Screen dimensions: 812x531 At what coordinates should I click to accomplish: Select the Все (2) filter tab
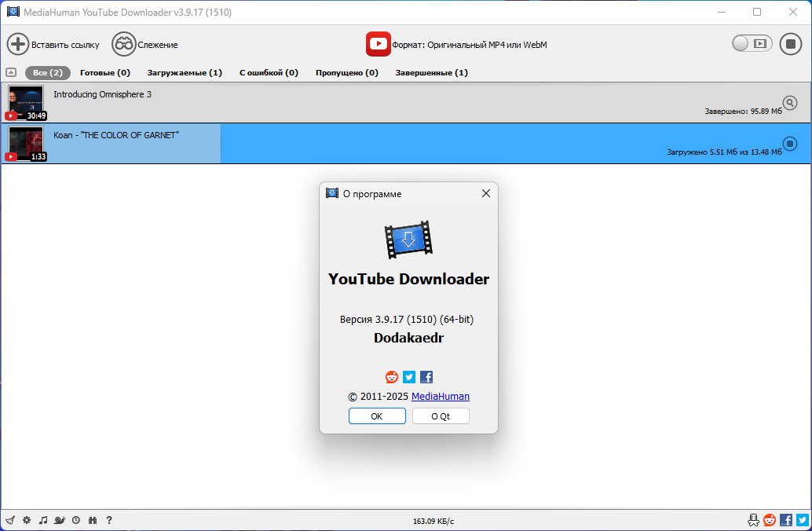coord(48,72)
